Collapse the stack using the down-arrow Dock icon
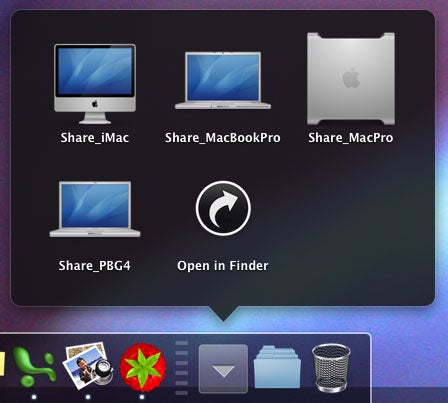448x403 pixels. click(223, 369)
